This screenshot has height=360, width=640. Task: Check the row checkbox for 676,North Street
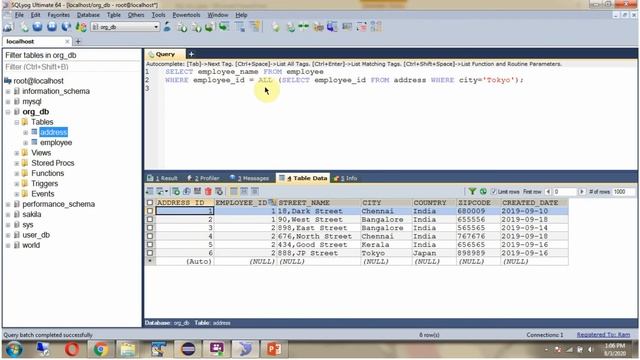pyautogui.click(x=150, y=236)
